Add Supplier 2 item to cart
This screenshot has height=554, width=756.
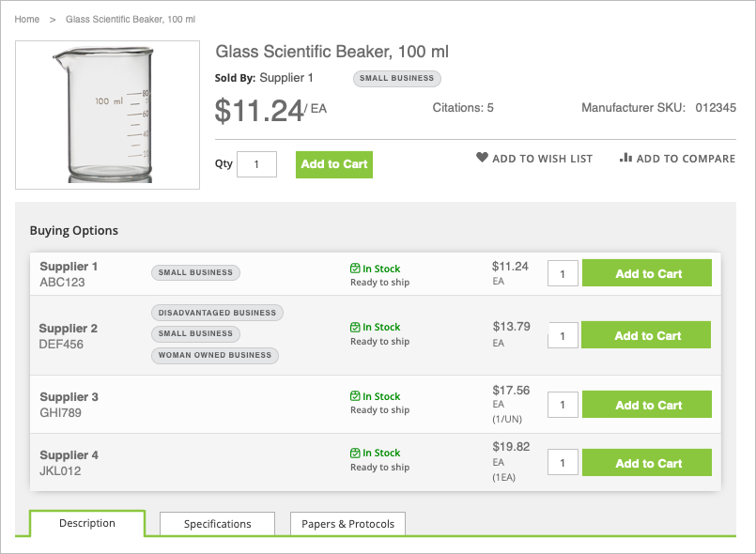coord(646,335)
